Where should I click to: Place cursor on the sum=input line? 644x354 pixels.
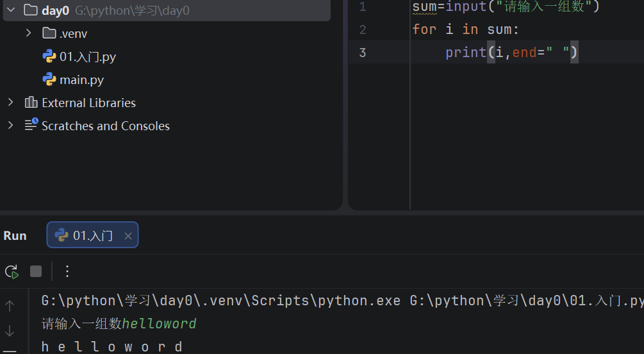506,6
